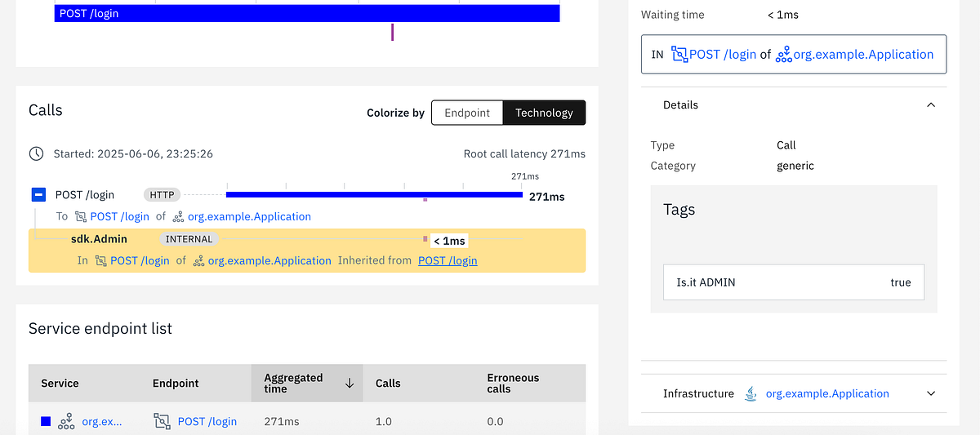Click the Service column header

pos(60,383)
